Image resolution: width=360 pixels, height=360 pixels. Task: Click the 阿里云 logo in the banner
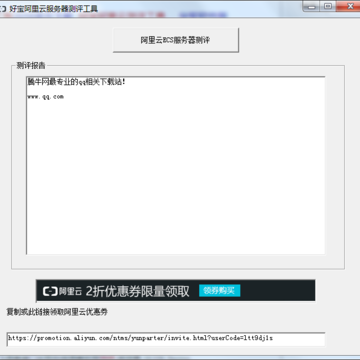click(62, 291)
